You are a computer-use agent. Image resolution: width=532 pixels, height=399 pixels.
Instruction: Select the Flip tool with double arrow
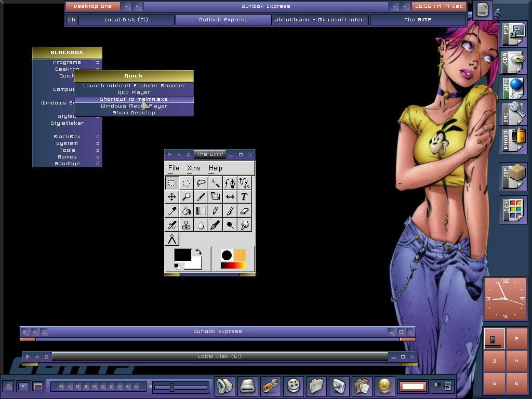(x=230, y=197)
